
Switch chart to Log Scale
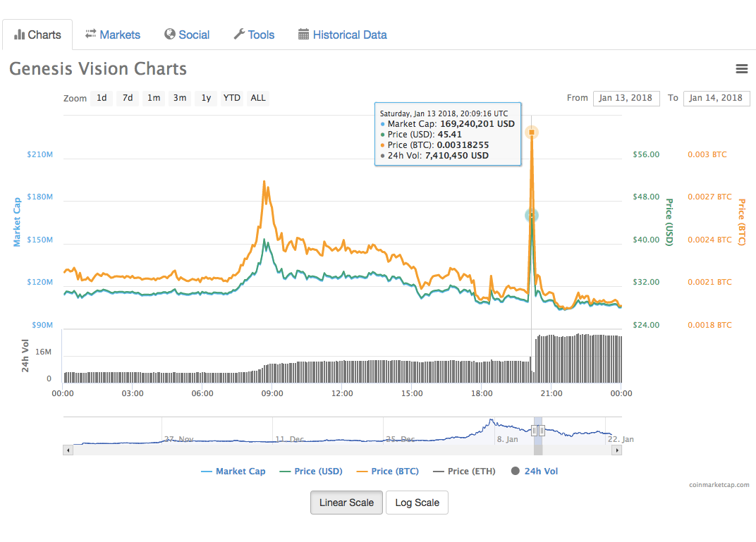tap(417, 503)
